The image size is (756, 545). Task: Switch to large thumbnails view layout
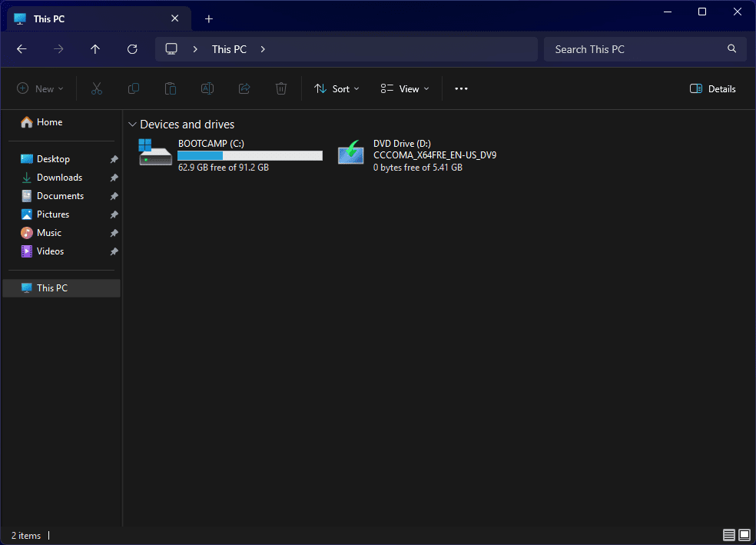click(x=744, y=535)
